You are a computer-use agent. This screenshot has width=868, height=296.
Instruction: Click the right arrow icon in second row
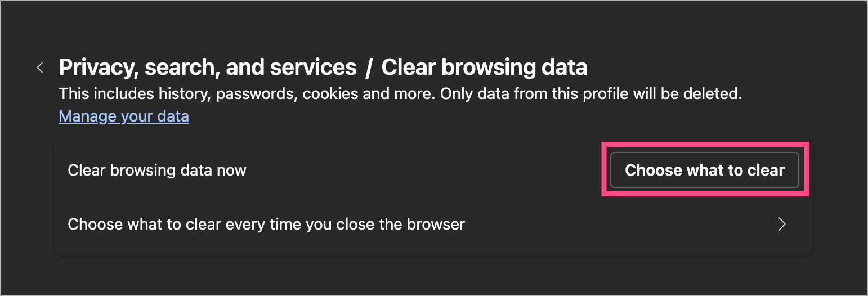pyautogui.click(x=781, y=225)
